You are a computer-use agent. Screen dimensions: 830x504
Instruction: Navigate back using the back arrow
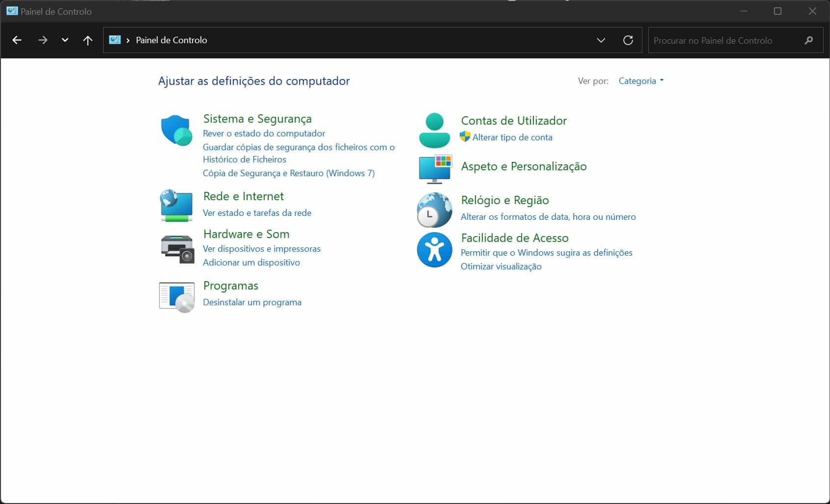(x=17, y=40)
